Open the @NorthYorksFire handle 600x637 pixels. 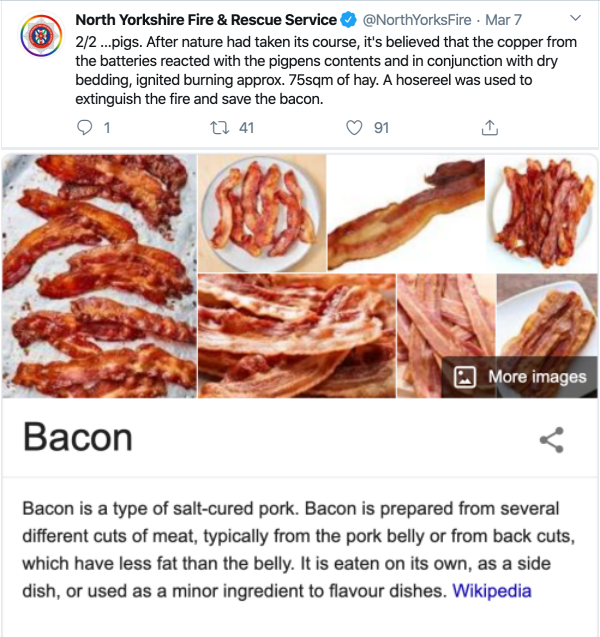pos(417,20)
